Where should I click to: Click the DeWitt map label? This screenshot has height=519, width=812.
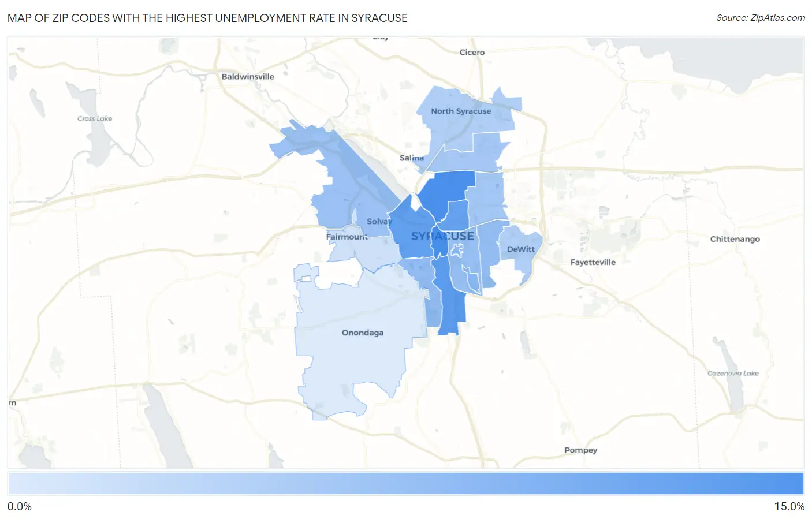[521, 249]
